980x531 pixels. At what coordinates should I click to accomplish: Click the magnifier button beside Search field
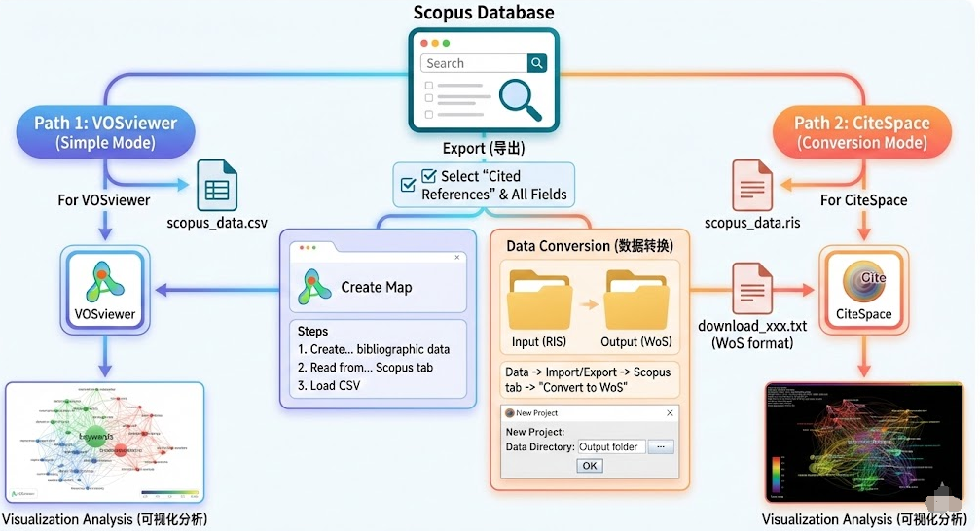[x=536, y=63]
